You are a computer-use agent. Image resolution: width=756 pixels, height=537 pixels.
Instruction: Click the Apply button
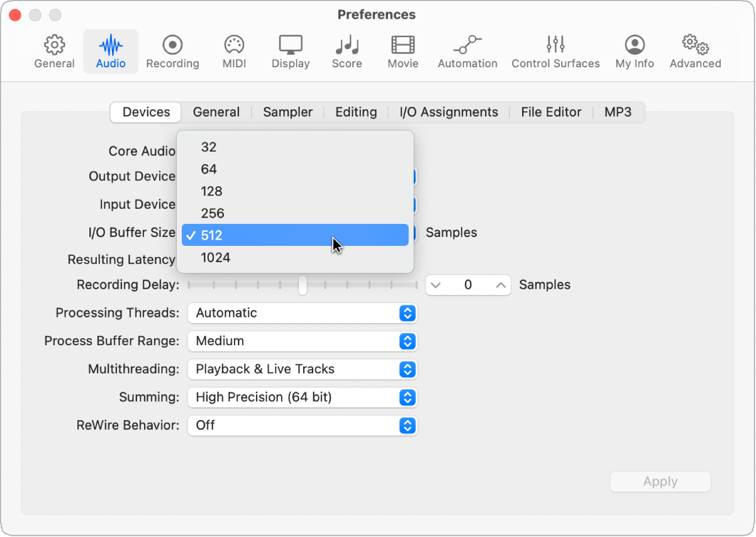click(660, 482)
